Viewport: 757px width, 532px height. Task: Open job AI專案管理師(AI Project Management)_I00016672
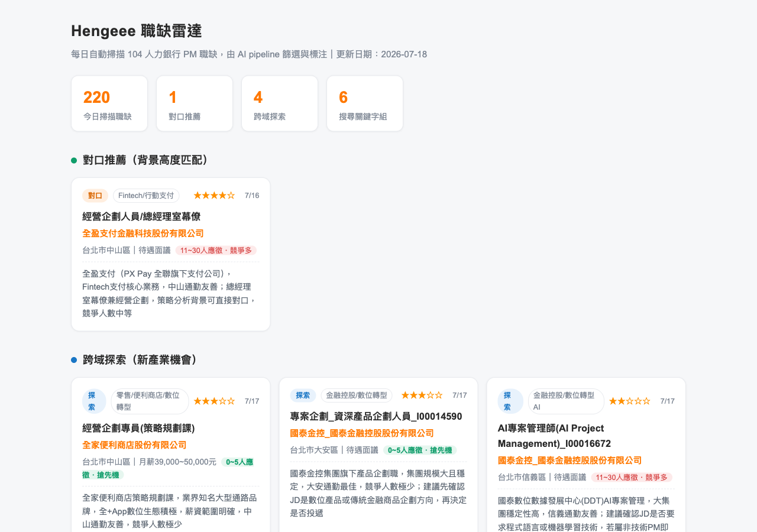tap(554, 436)
